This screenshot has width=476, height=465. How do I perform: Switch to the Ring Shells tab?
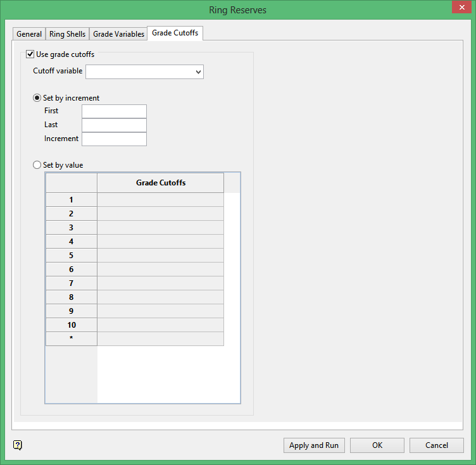point(67,34)
